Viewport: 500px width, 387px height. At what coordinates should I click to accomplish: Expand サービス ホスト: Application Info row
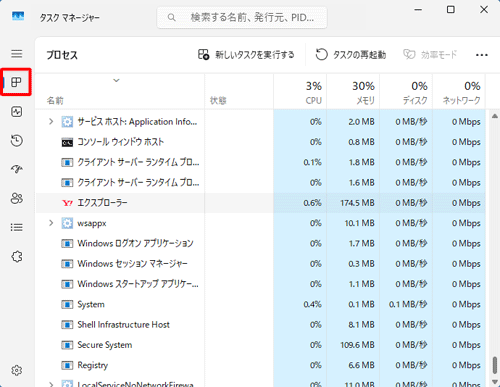point(51,122)
